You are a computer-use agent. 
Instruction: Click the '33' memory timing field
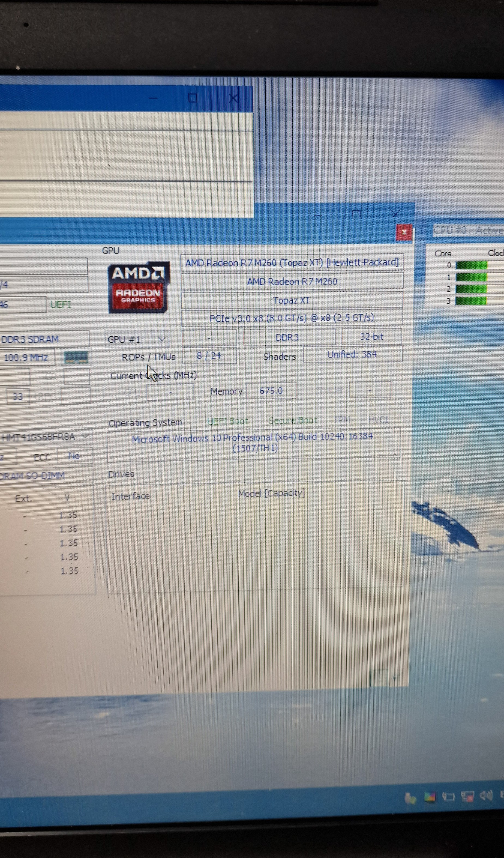point(18,397)
